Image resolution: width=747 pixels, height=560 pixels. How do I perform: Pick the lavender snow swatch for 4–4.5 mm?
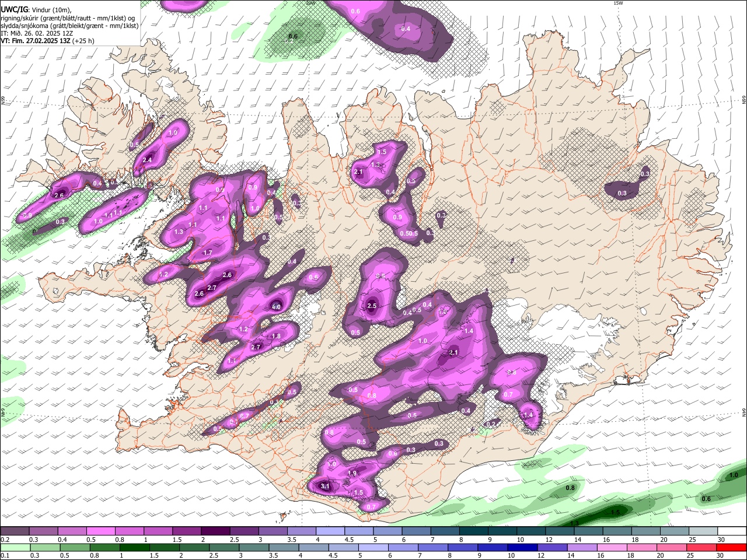pyautogui.click(x=330, y=531)
